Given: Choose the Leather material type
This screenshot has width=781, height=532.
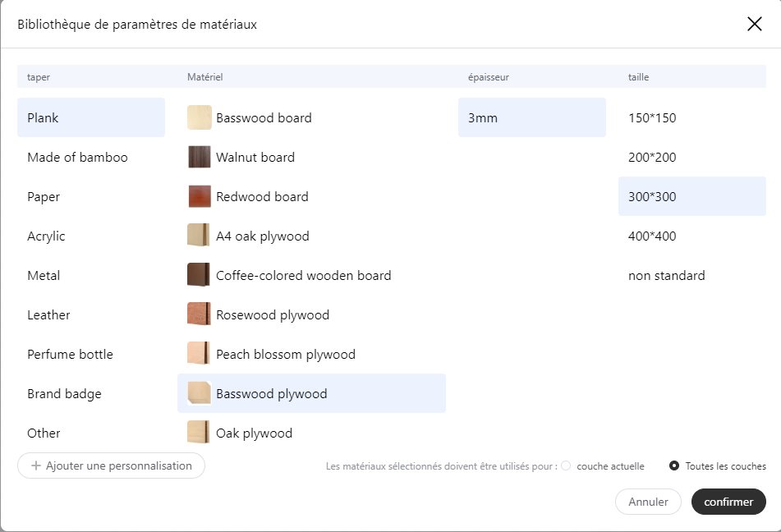Looking at the screenshot, I should [x=48, y=314].
